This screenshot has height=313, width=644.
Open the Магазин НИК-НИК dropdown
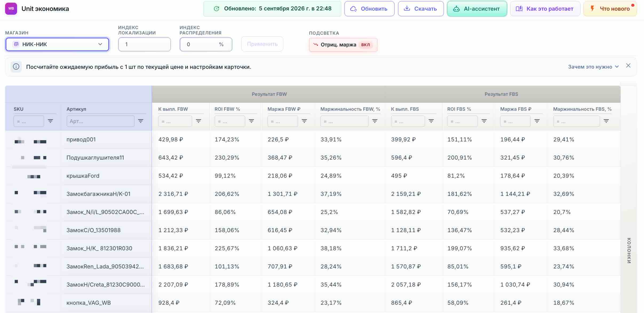(57, 44)
